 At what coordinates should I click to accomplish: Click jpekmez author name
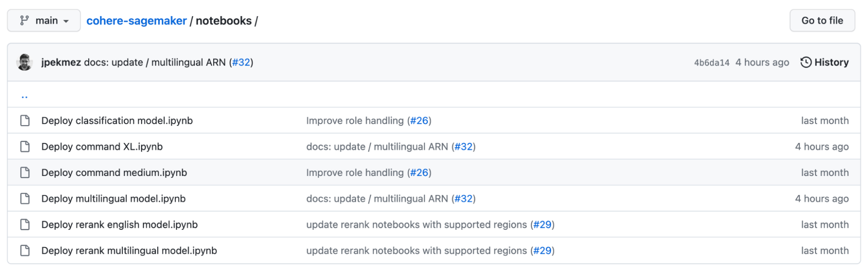tap(61, 63)
